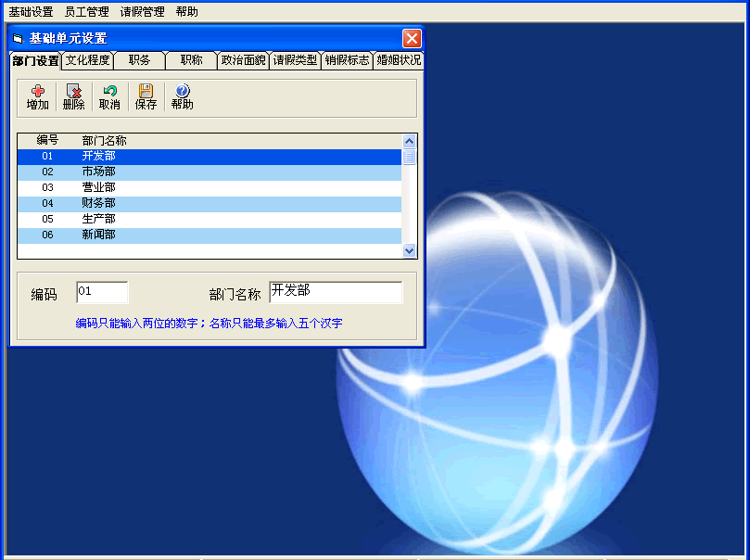
Task: Click the 删除 (delete) toolbar icon
Action: pyautogui.click(x=73, y=91)
